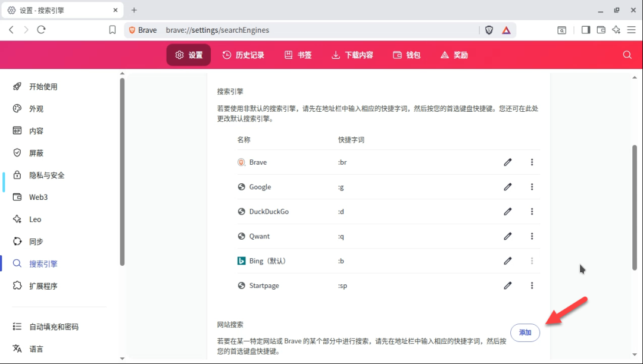The width and height of the screenshot is (643, 364).
Task: Open the Brave Shields lion icon
Action: pyautogui.click(x=489, y=30)
